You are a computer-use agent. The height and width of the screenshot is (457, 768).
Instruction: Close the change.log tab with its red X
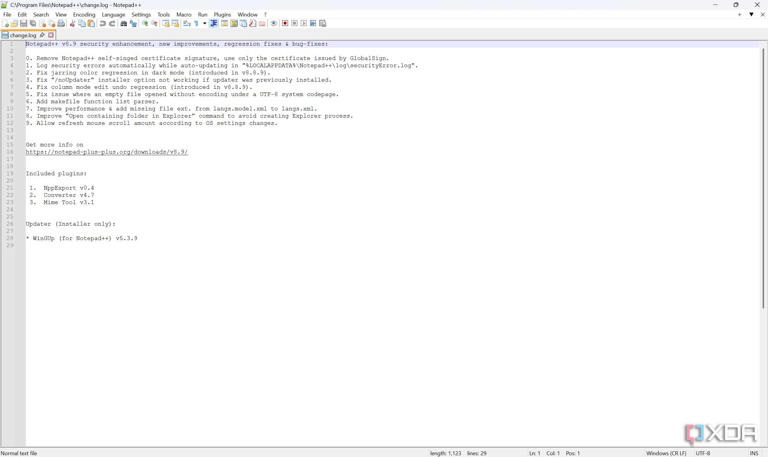(x=51, y=35)
